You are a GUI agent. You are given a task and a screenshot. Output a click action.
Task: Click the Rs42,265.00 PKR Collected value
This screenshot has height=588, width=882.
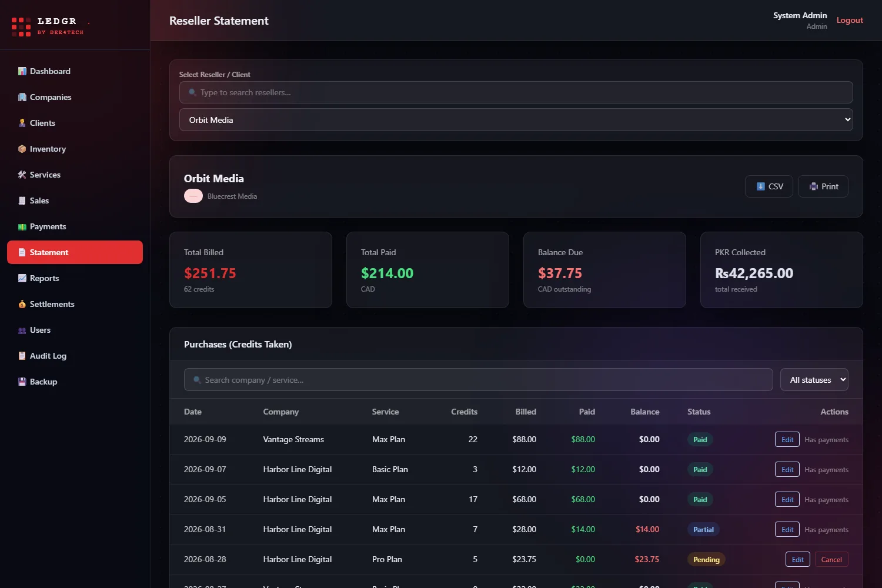(754, 273)
